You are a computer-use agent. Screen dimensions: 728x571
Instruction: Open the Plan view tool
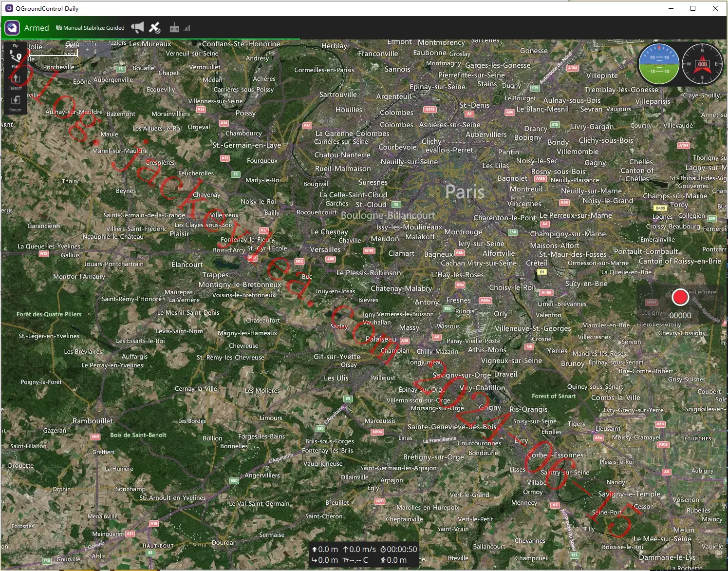pyautogui.click(x=15, y=59)
